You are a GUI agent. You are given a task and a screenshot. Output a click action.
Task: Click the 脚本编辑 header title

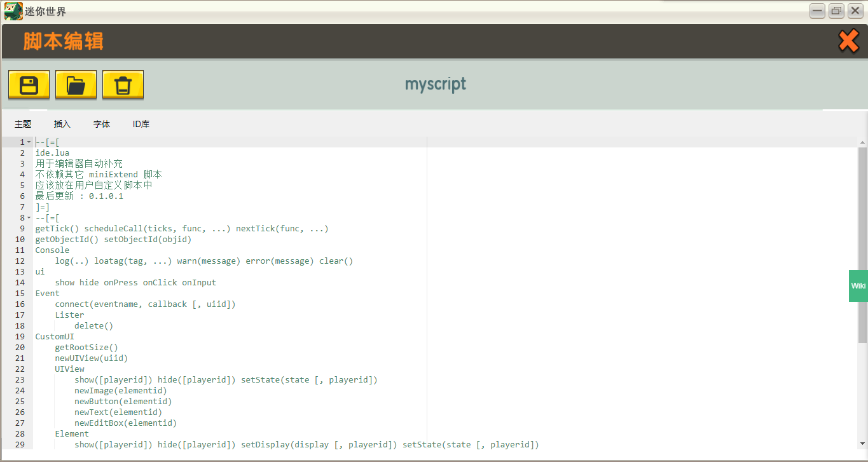64,41
